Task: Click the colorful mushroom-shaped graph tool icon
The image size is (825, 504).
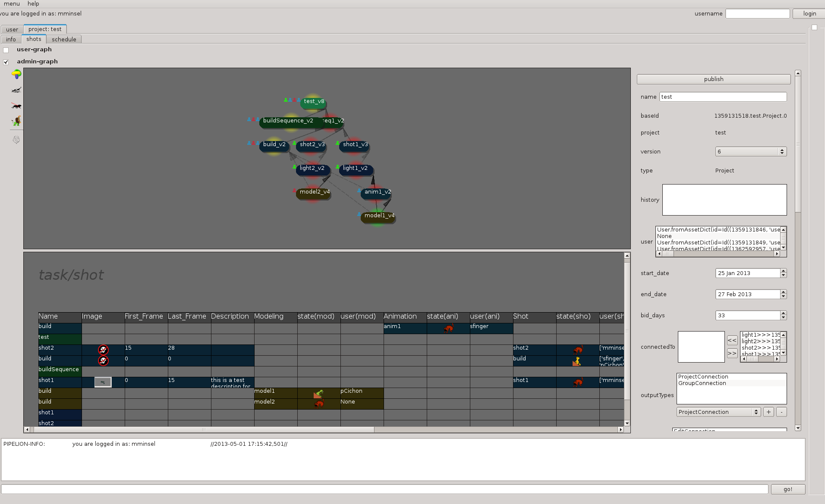Action: (x=16, y=74)
